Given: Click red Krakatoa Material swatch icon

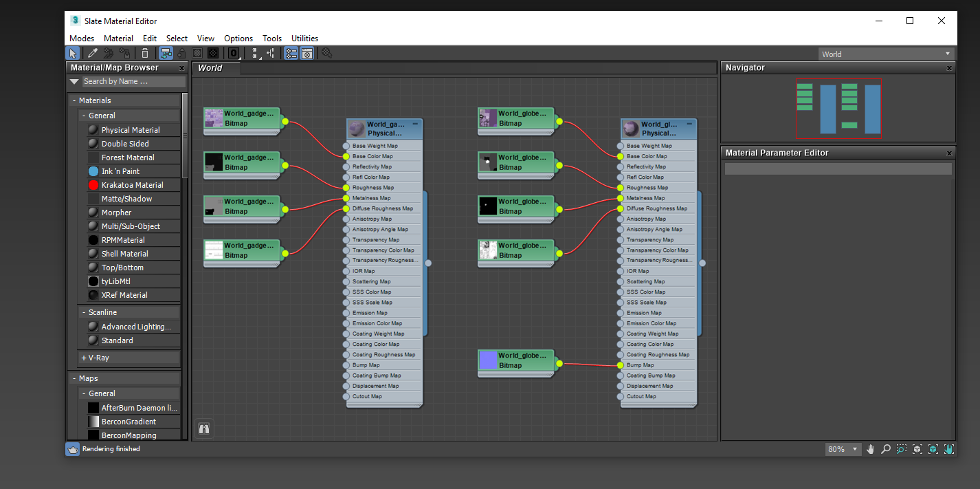Looking at the screenshot, I should point(93,185).
